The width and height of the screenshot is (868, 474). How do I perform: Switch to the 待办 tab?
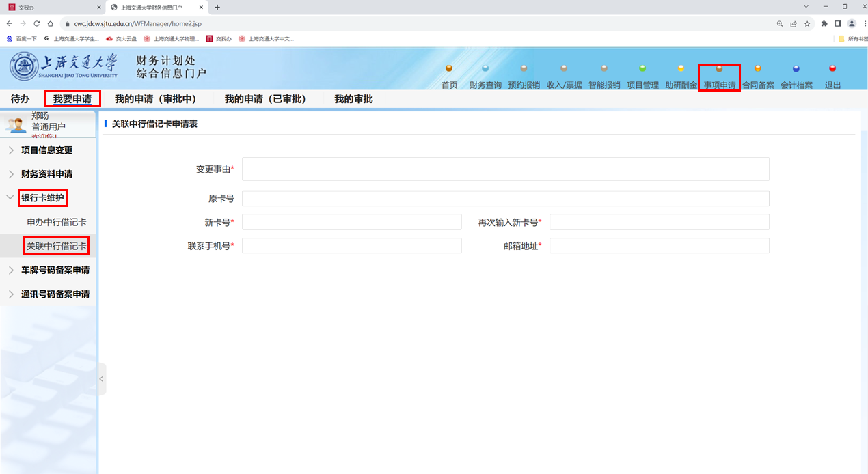21,99
